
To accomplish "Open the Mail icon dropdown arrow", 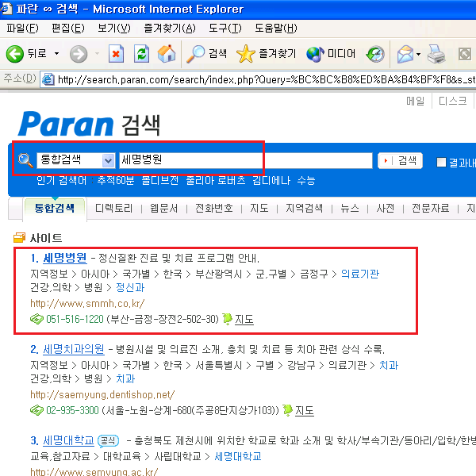I will pos(419,54).
